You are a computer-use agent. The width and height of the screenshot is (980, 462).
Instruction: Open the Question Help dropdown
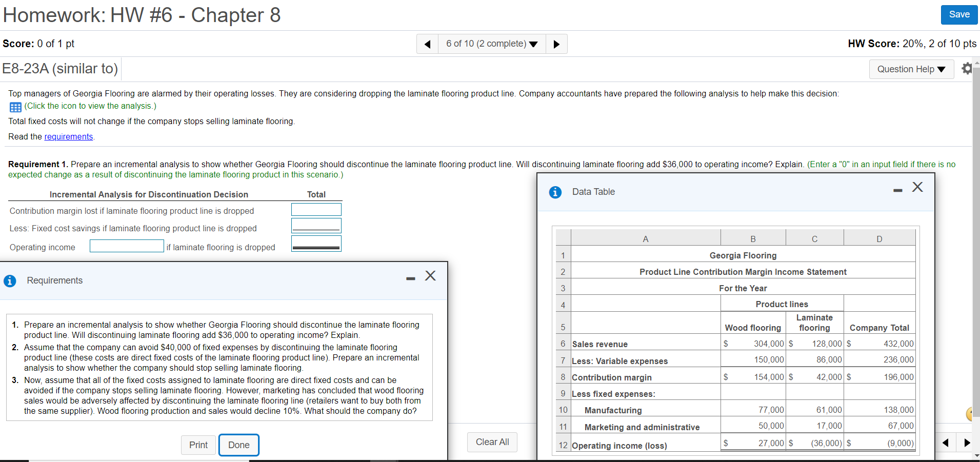pos(911,69)
